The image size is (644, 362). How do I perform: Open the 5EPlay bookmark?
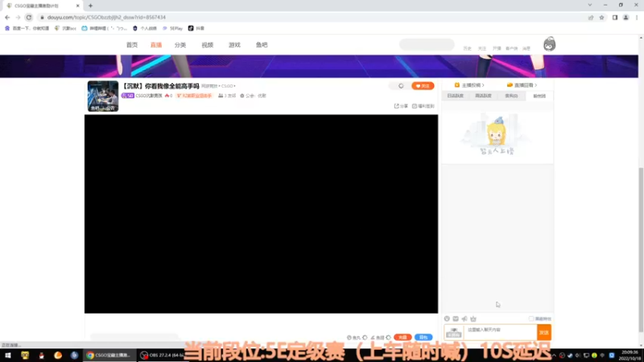tap(172, 28)
